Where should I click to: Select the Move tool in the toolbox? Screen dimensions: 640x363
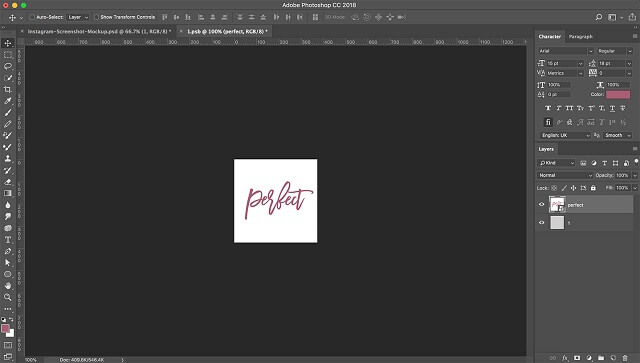click(x=8, y=43)
